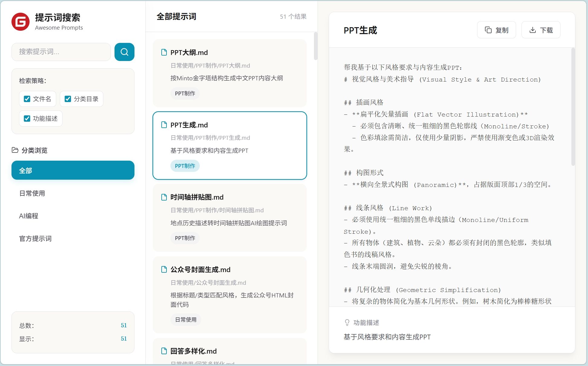The width and height of the screenshot is (588, 366).
Task: Click the prompt list vertical scrollbar
Action: point(315,46)
